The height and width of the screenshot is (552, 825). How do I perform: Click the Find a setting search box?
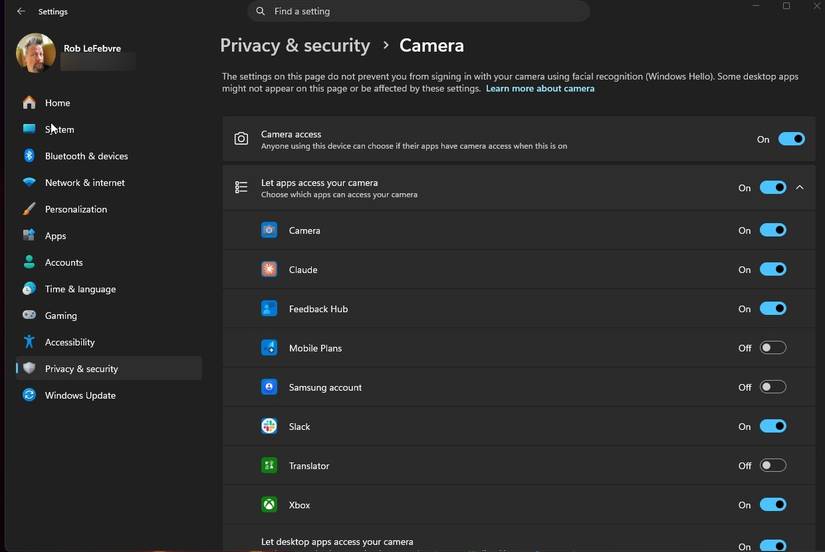(x=418, y=11)
